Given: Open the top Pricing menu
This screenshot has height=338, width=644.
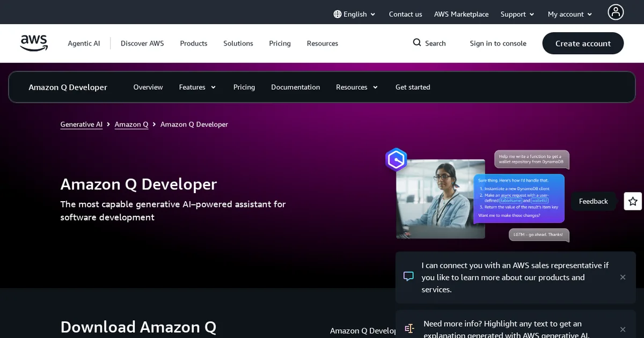Looking at the screenshot, I should [x=280, y=43].
